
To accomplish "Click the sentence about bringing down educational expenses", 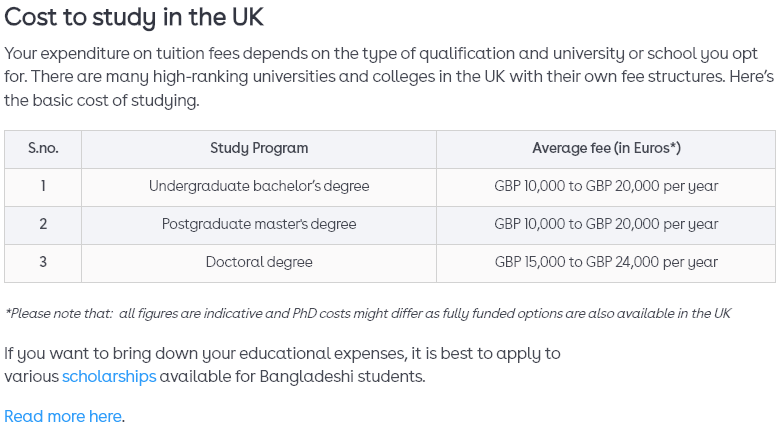I will pos(282,353).
